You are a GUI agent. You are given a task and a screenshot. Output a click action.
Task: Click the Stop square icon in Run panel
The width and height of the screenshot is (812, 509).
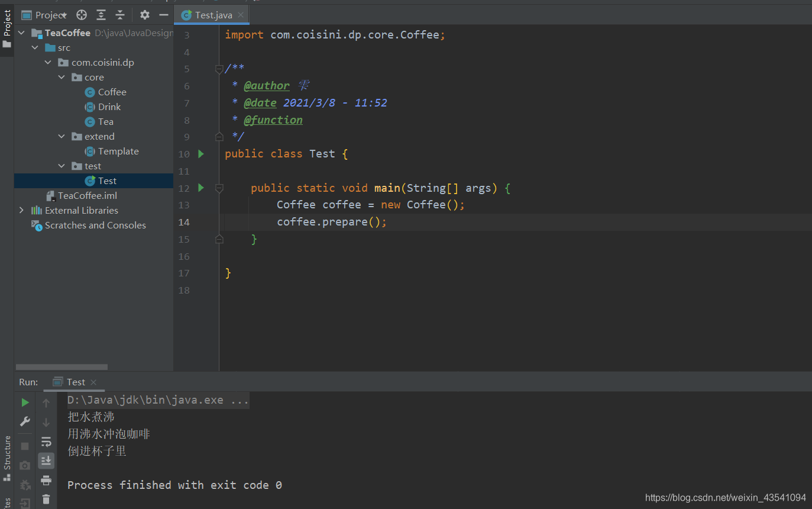25,446
